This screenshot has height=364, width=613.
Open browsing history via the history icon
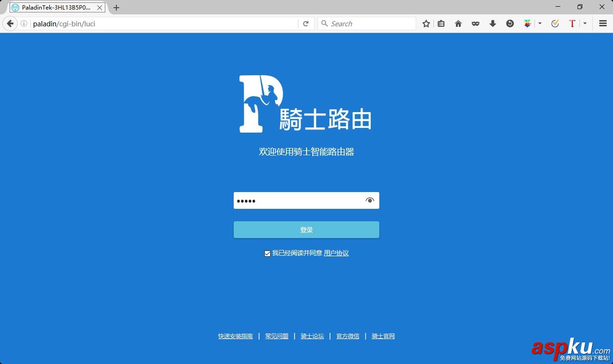click(x=510, y=23)
